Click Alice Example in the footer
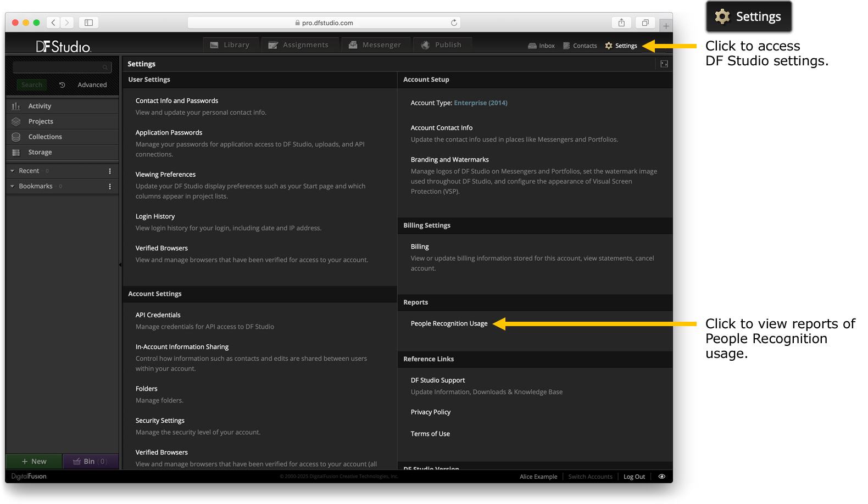This screenshot has height=504, width=868. tap(538, 477)
